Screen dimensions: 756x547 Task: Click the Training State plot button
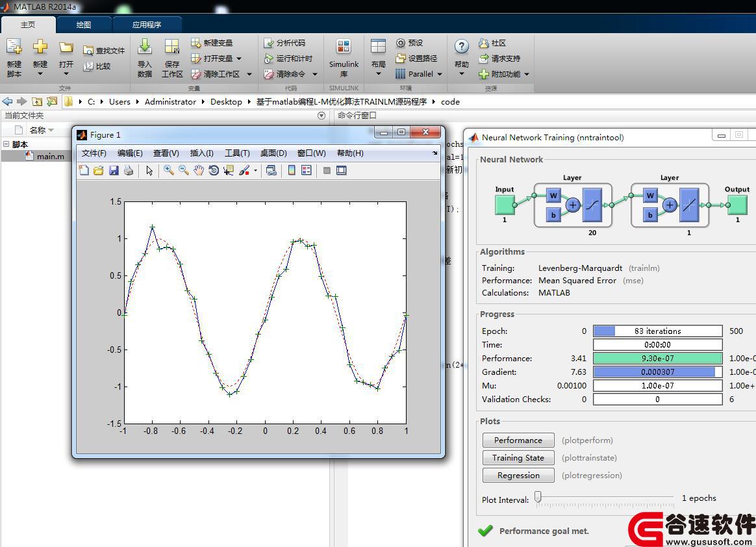(x=518, y=457)
